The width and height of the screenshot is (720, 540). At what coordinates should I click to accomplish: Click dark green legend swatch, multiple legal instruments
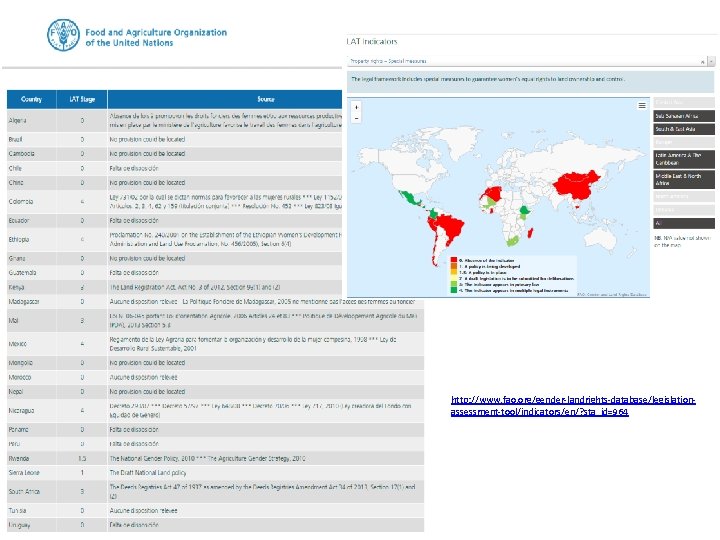tap(454, 290)
